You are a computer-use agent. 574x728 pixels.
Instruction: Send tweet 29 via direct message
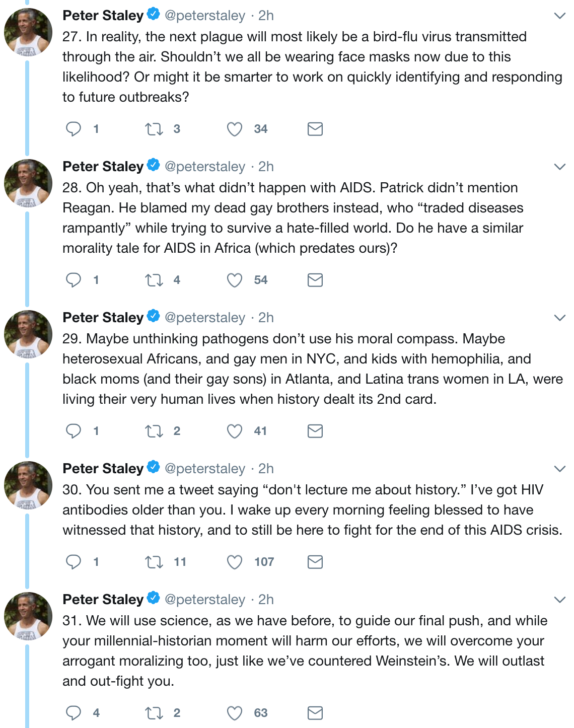click(x=315, y=431)
